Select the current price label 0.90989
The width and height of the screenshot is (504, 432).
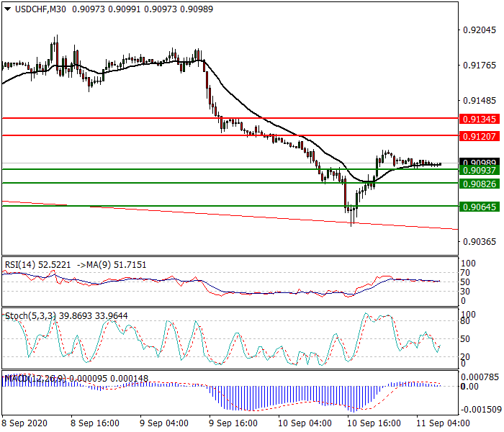pos(480,162)
